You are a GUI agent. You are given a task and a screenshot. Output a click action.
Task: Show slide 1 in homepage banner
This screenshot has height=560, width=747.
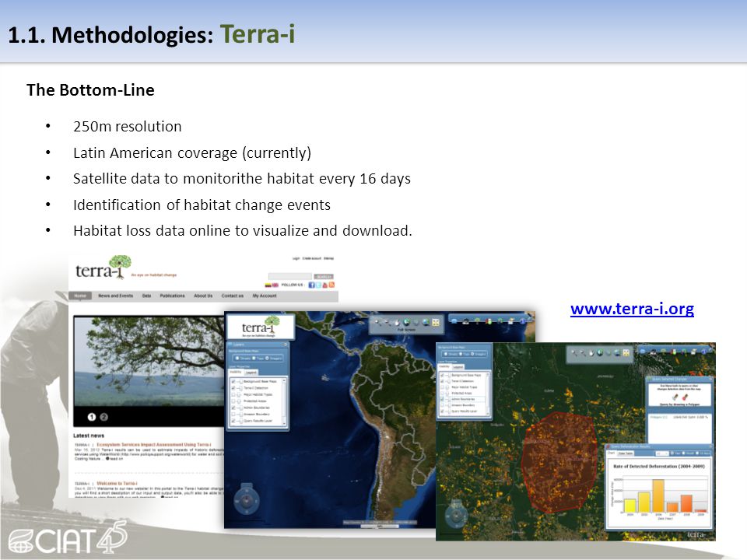click(x=92, y=417)
